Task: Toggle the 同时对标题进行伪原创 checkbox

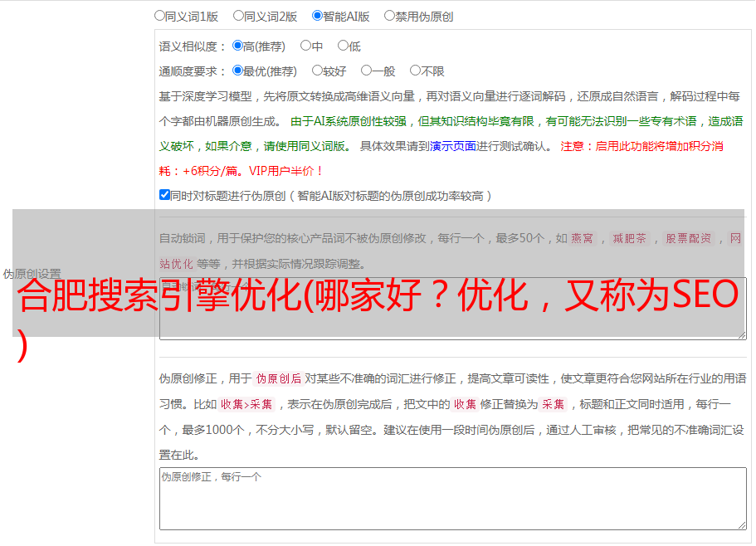Action: tap(164, 195)
